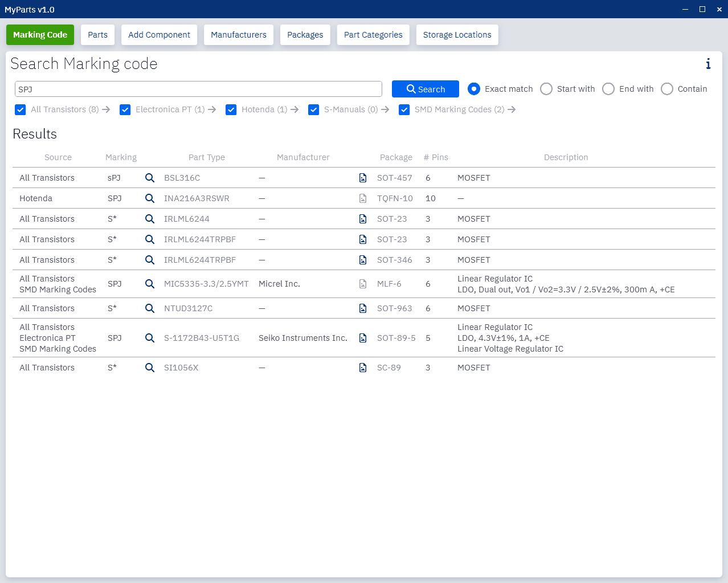728x583 pixels.
Task: Open the Part Categories tab
Action: (373, 35)
